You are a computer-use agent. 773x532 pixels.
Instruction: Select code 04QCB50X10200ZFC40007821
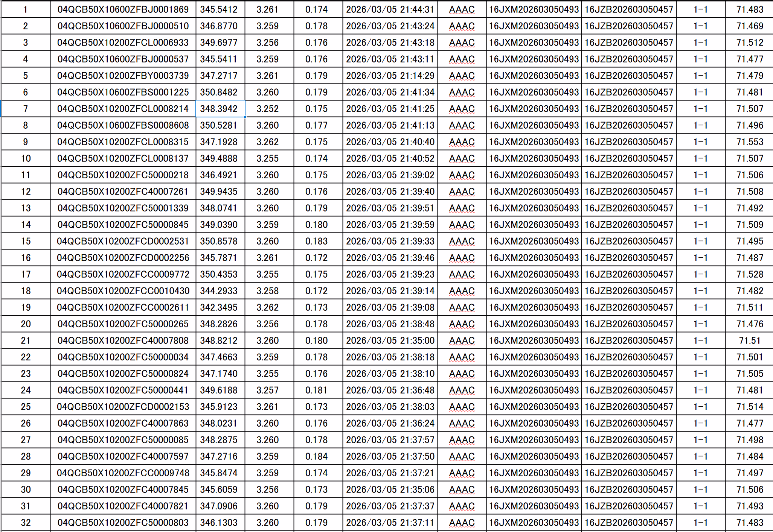click(x=123, y=506)
